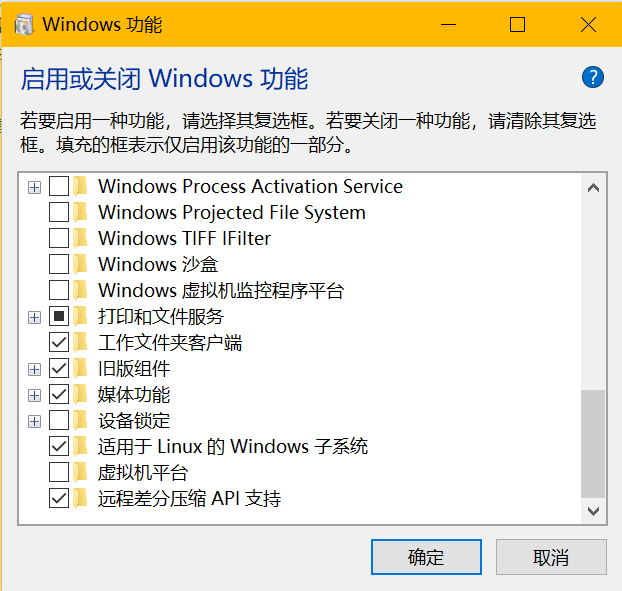The height and width of the screenshot is (591, 622).
Task: Click the folder icon beside Windows TIFF IFilter
Action: click(82, 239)
